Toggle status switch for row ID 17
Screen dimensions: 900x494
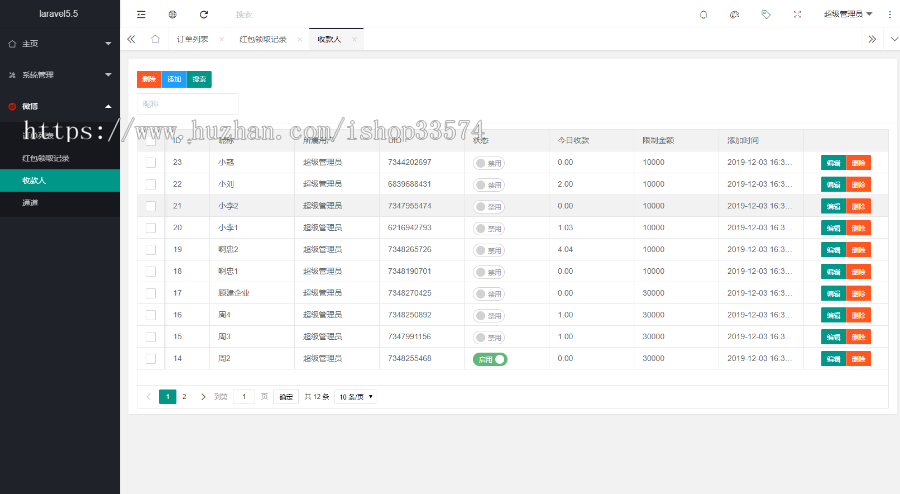[x=489, y=294]
